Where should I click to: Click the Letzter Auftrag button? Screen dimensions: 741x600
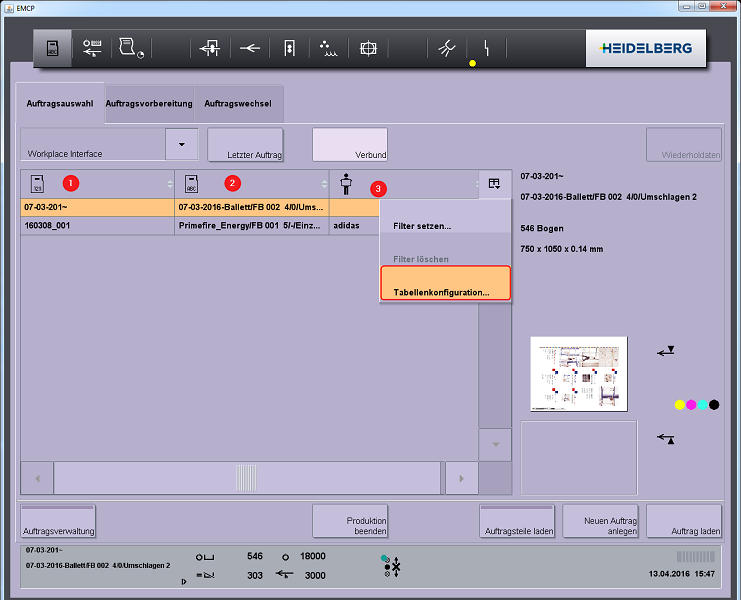click(245, 145)
